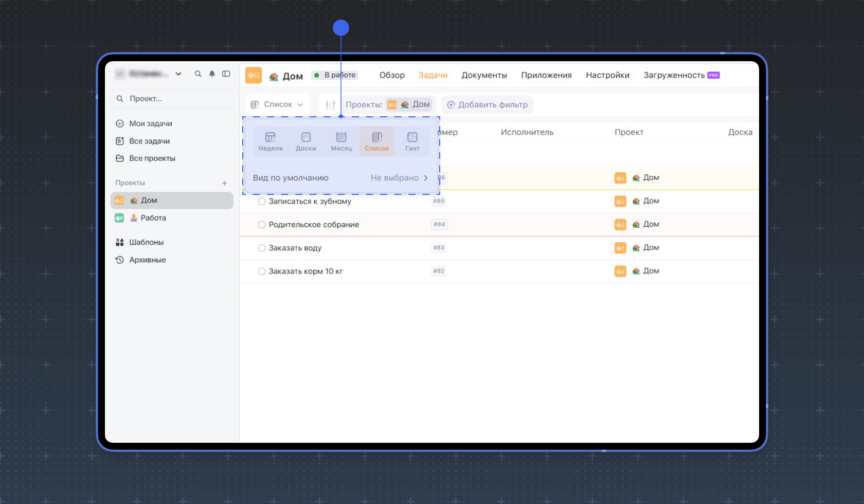The height and width of the screenshot is (504, 864).
Task: Open filter settings sliders icon
Action: point(330,105)
